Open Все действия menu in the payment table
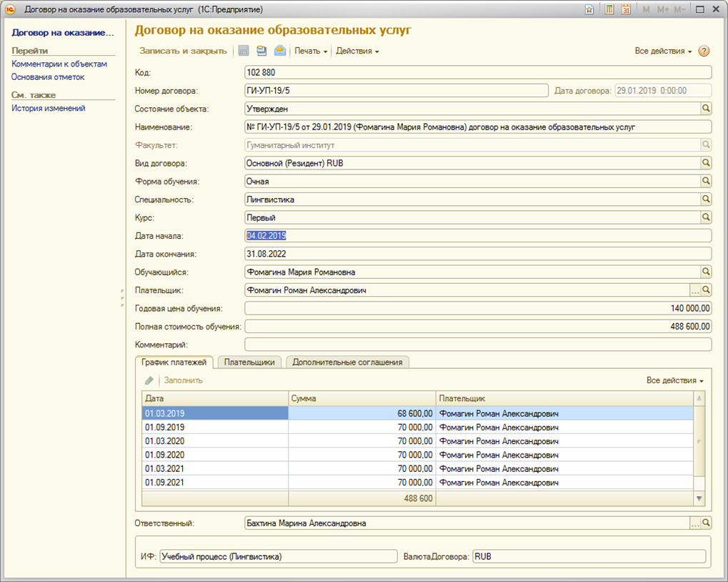This screenshot has width=728, height=582. (674, 380)
